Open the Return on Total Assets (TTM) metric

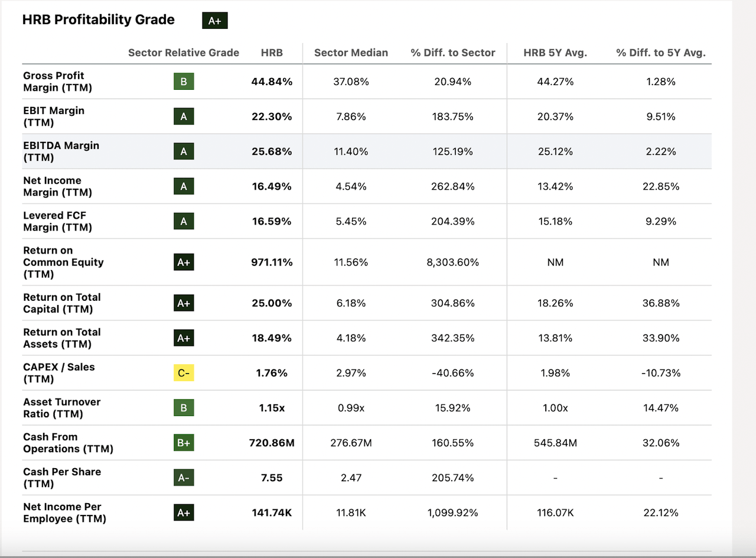point(62,338)
